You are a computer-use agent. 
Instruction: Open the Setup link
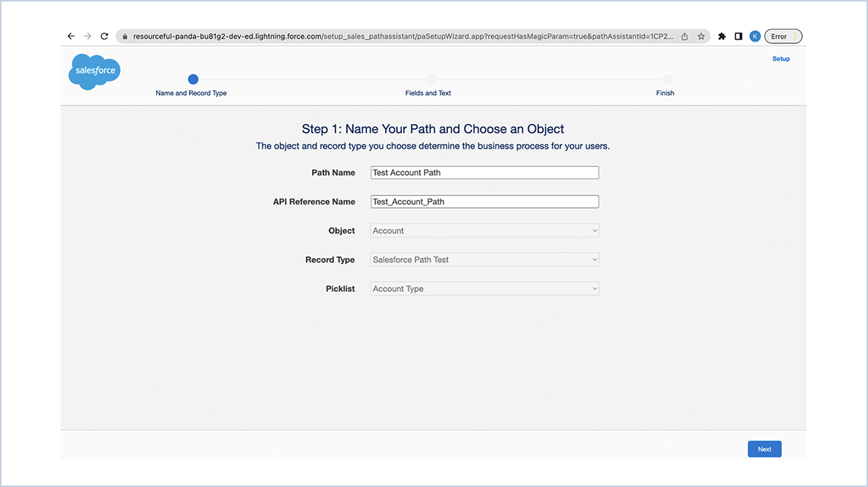pos(780,58)
